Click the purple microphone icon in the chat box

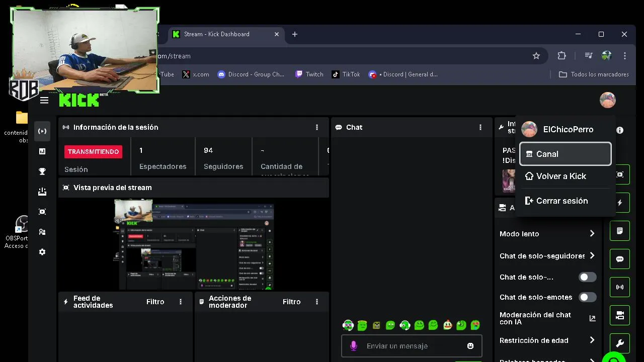pyautogui.click(x=354, y=346)
